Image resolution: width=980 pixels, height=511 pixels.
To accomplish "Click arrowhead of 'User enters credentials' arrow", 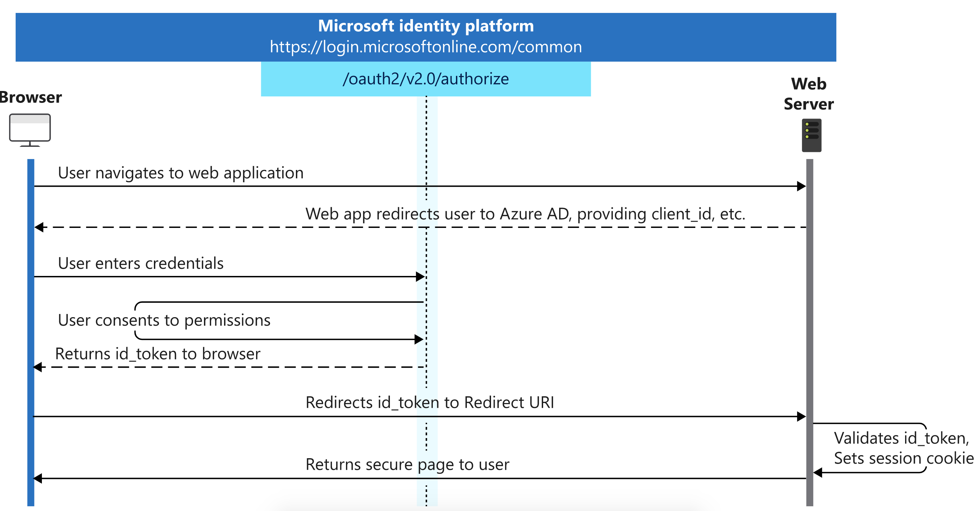I will (x=420, y=277).
